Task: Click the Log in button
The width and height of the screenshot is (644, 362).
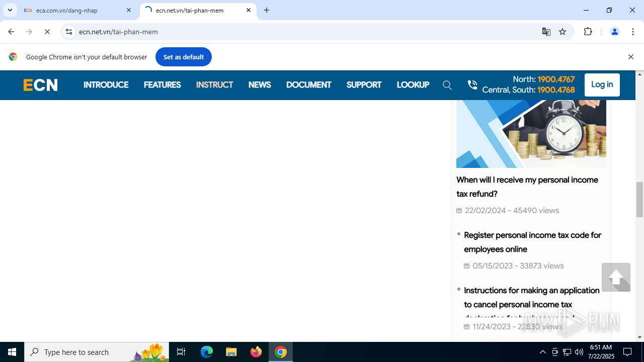Action: [602, 84]
